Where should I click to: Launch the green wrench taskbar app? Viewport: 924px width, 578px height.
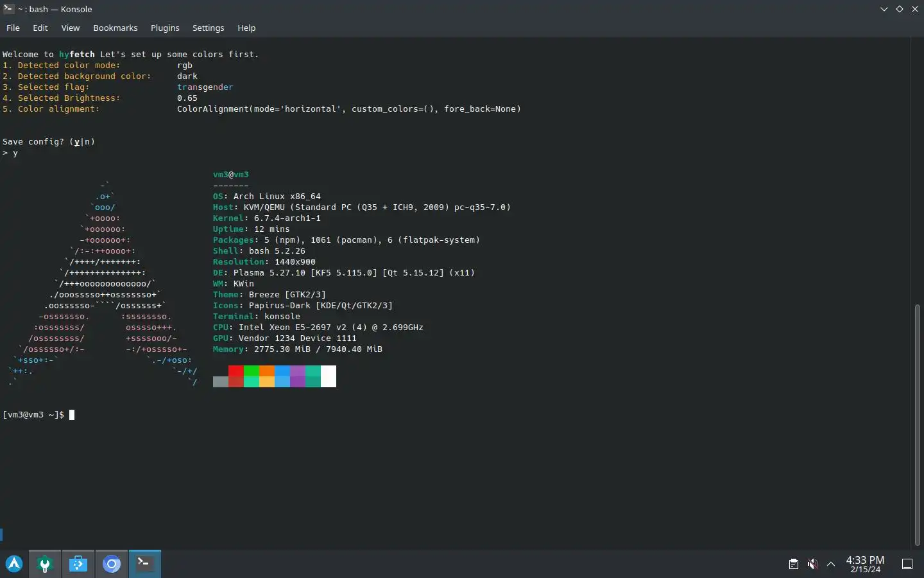pyautogui.click(x=45, y=564)
